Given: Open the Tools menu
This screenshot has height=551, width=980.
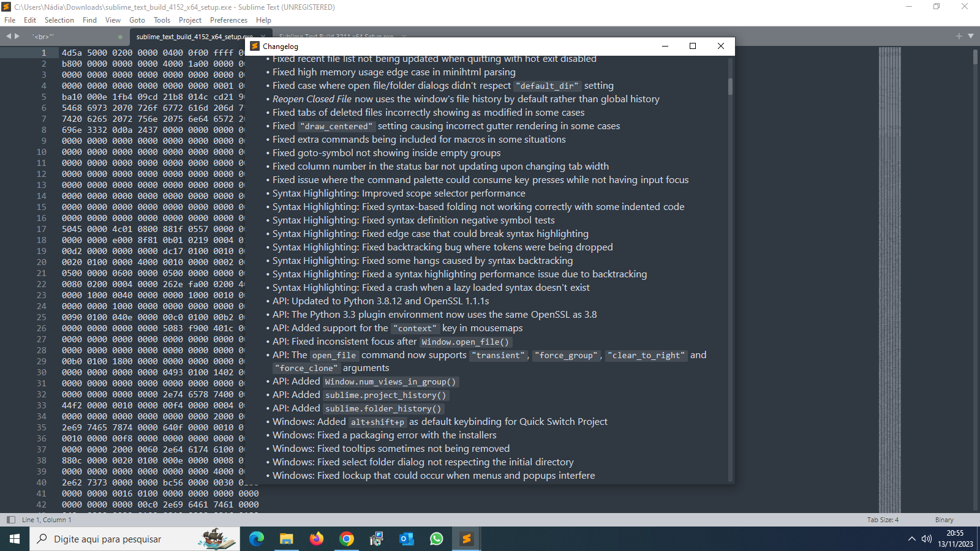Looking at the screenshot, I should (162, 20).
